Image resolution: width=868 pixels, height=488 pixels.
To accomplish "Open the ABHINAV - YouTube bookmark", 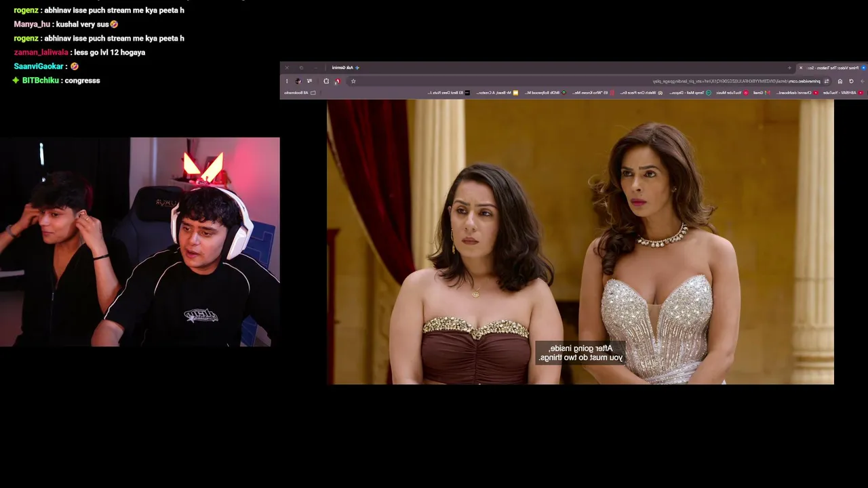I will pyautogui.click(x=843, y=93).
